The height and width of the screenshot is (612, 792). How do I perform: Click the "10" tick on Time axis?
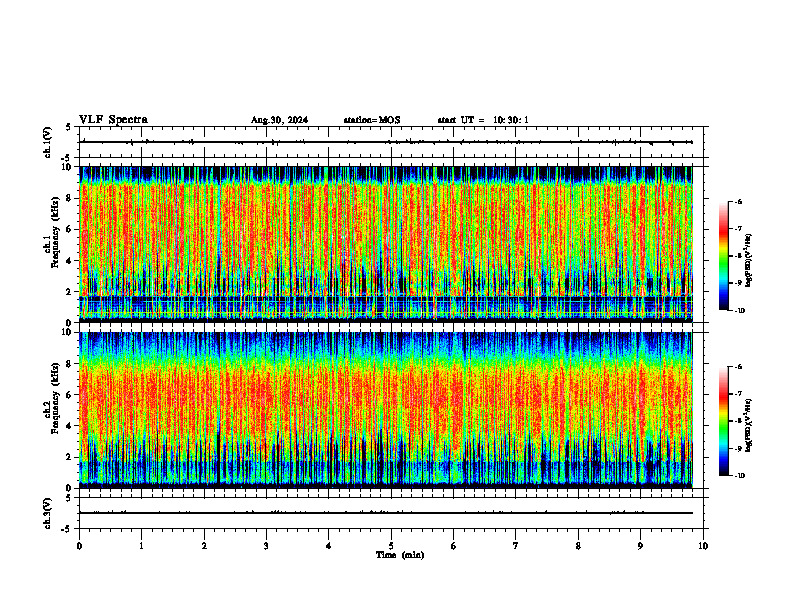tap(703, 546)
